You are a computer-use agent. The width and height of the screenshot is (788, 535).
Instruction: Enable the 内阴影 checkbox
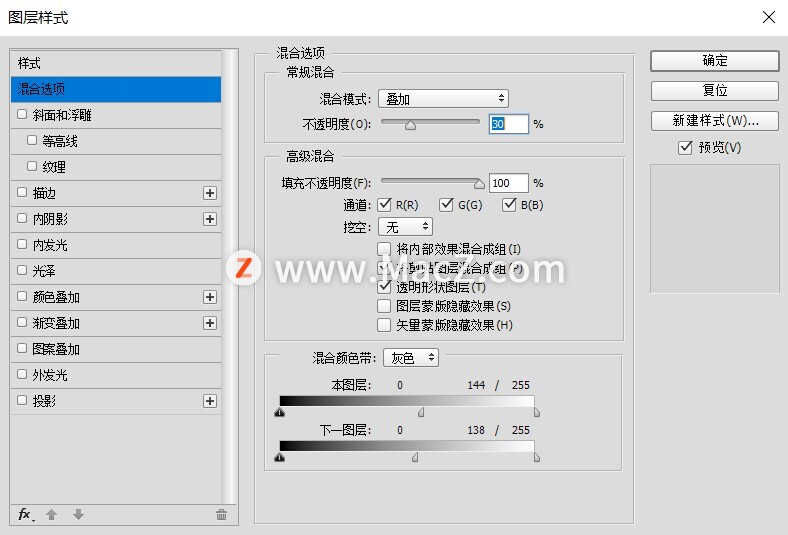click(x=22, y=218)
